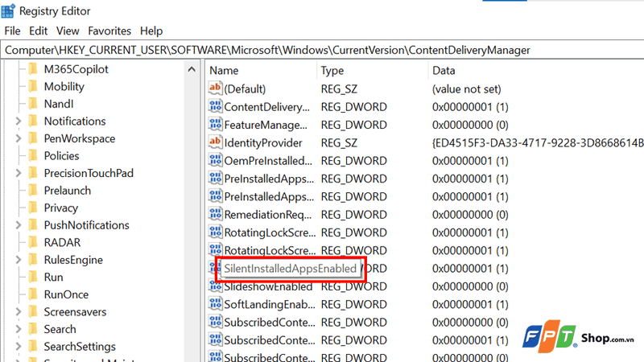Select the PushNotifications key label

click(x=86, y=225)
